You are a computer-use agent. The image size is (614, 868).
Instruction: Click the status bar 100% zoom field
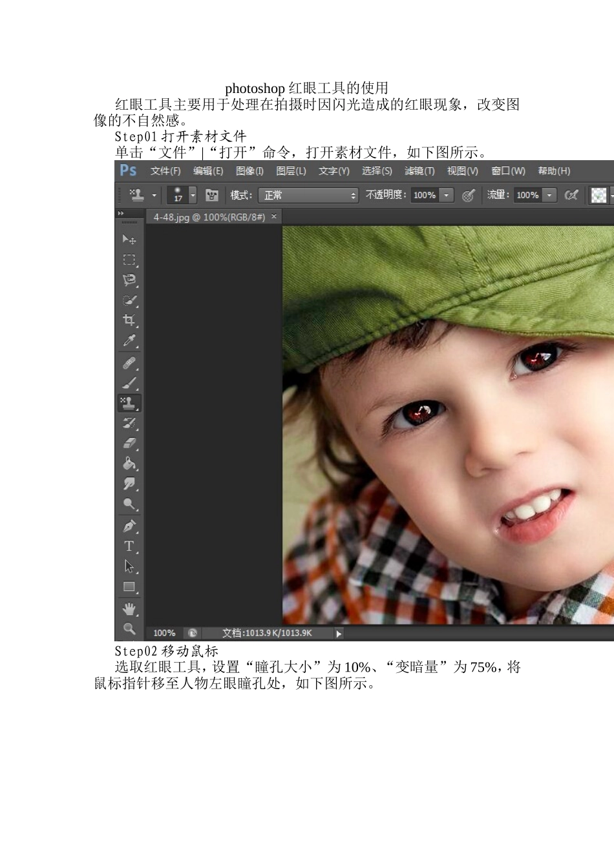[x=164, y=634]
